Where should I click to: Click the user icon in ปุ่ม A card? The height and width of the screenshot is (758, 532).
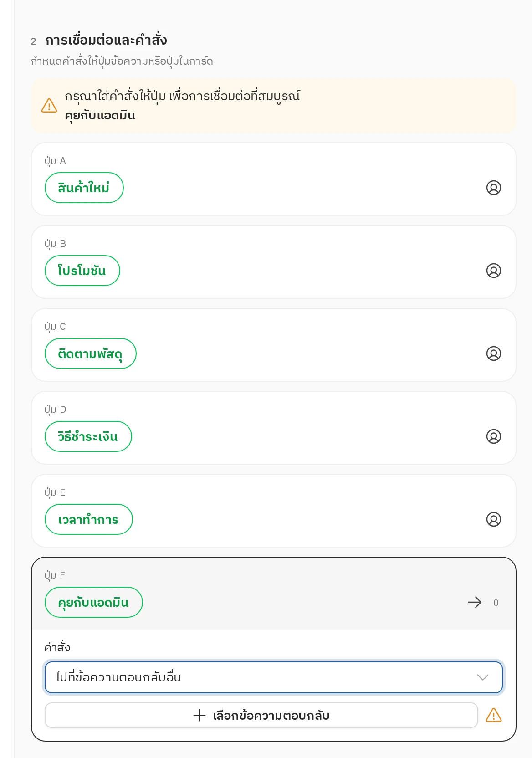point(493,188)
